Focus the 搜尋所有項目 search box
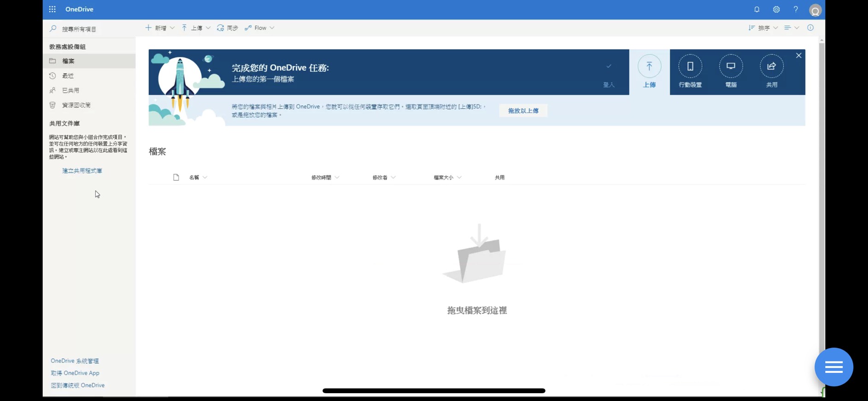868x401 pixels. click(x=90, y=29)
